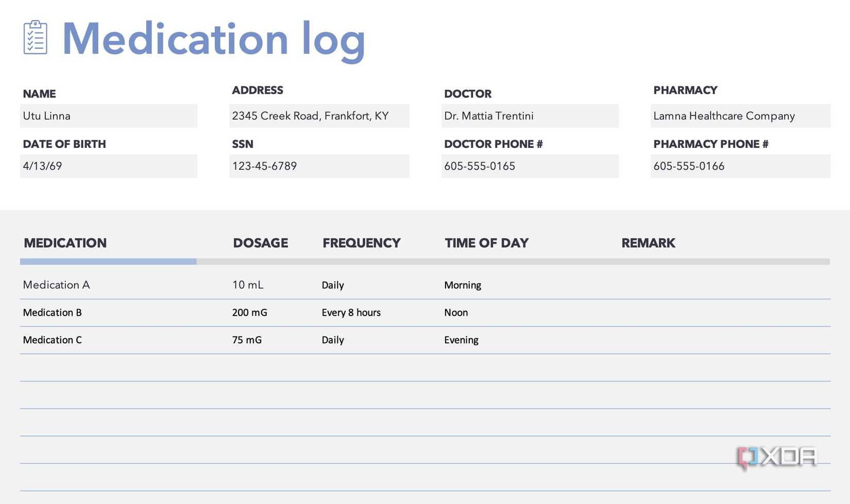Image resolution: width=850 pixels, height=504 pixels.
Task: Click the DOCTOR label
Action: pyautogui.click(x=468, y=94)
